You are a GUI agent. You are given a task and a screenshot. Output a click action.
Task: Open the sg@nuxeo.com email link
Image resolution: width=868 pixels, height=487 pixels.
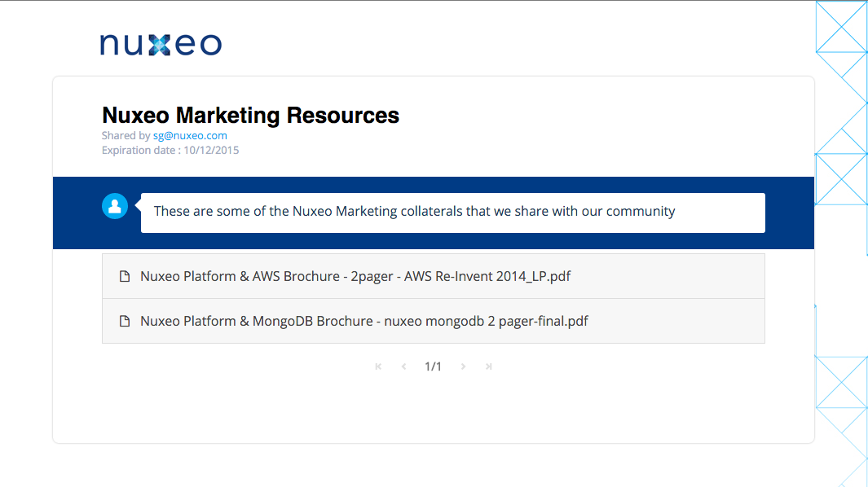[190, 135]
